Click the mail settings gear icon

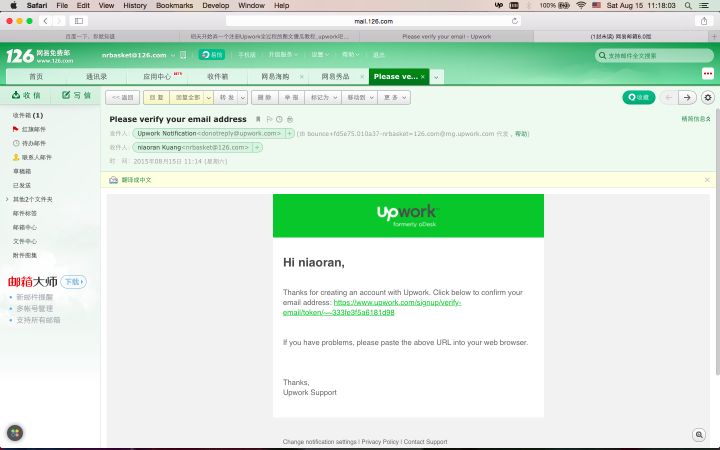(x=708, y=97)
